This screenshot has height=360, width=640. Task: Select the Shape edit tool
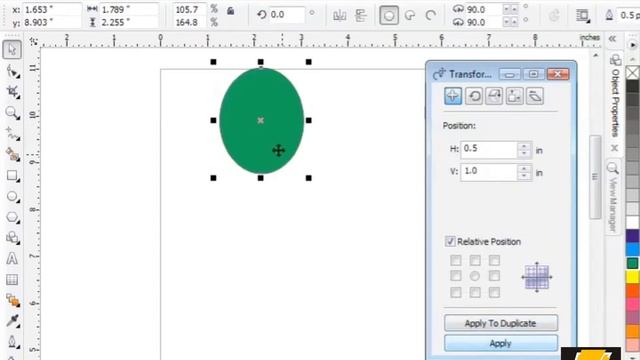[x=12, y=71]
